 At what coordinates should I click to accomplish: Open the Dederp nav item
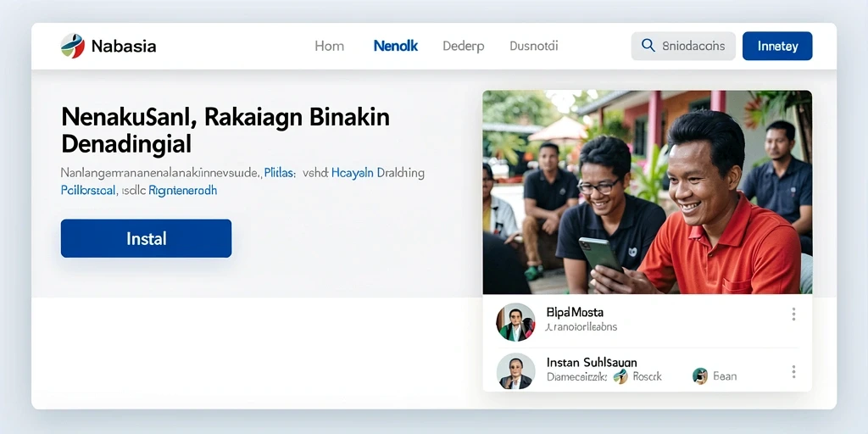tap(464, 47)
